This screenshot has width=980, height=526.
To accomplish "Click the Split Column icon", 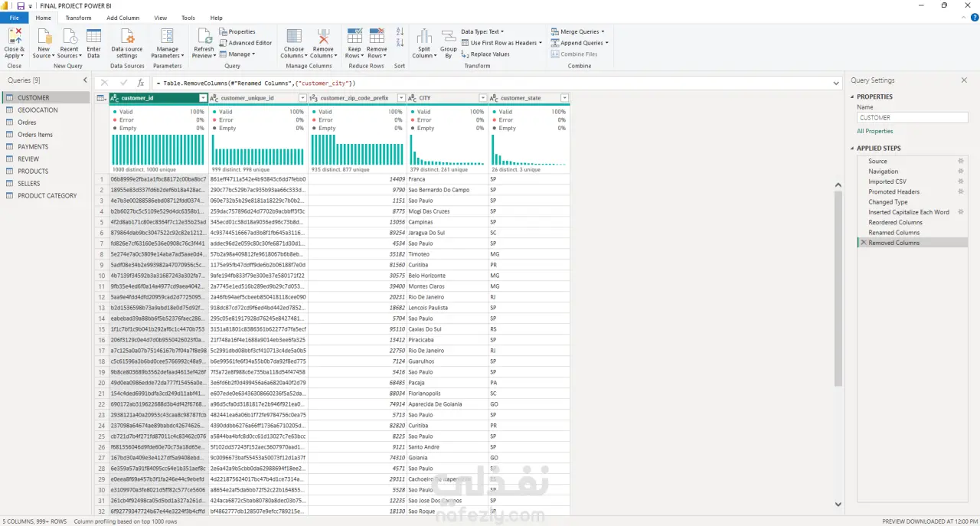I will pos(424,37).
